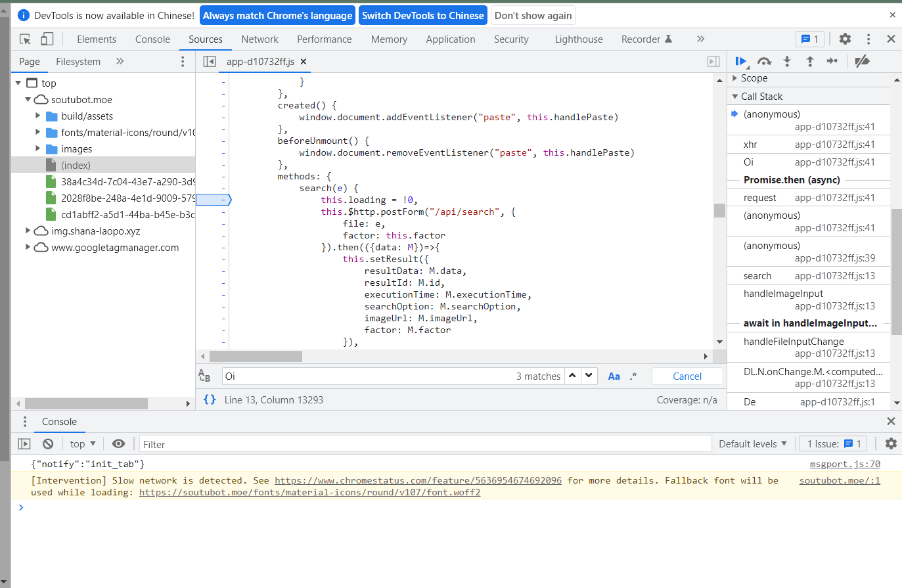Select the handleFileInputChange call stack frame
902x588 pixels.
[809, 347]
